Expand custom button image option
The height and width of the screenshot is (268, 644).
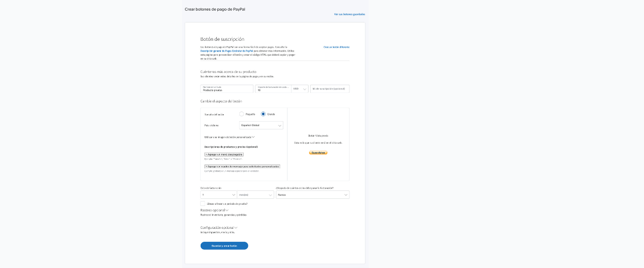(230, 137)
